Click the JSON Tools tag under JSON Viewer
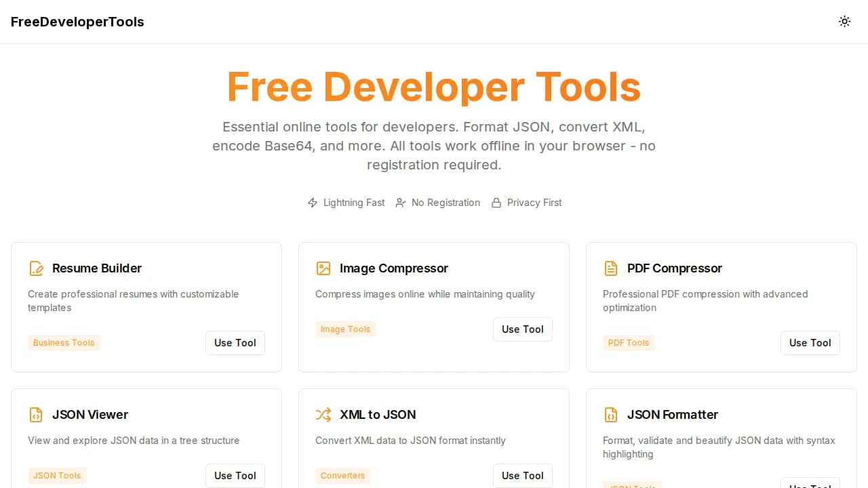Viewport: 868px width, 488px height. point(57,476)
